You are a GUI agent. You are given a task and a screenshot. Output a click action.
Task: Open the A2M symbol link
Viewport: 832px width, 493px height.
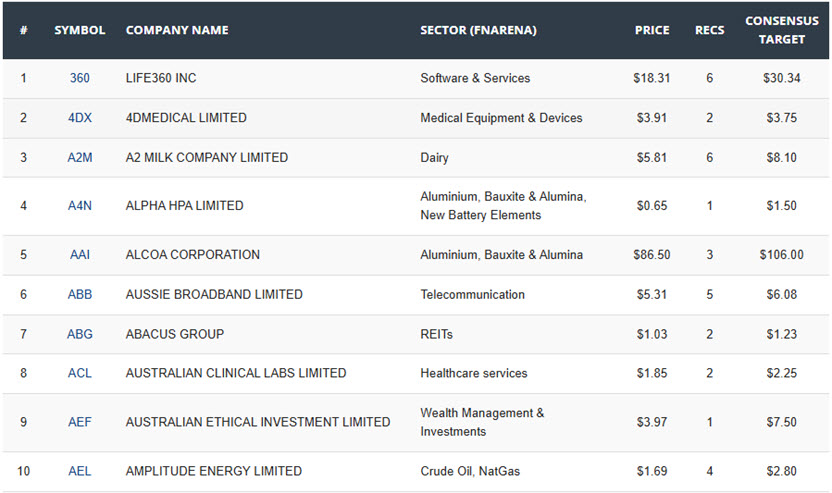pyautogui.click(x=80, y=158)
